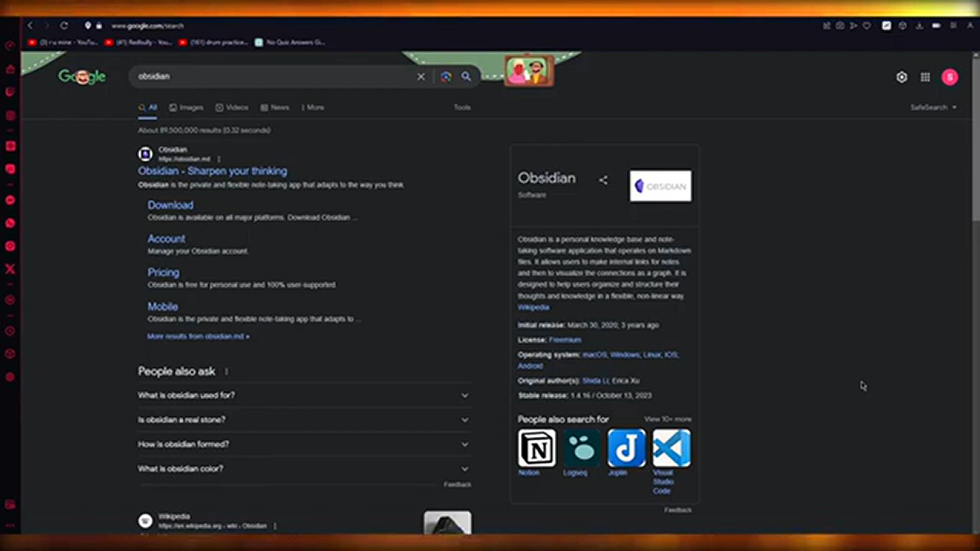Click the Joplin app thumbnail
980x551 pixels.
(x=627, y=448)
